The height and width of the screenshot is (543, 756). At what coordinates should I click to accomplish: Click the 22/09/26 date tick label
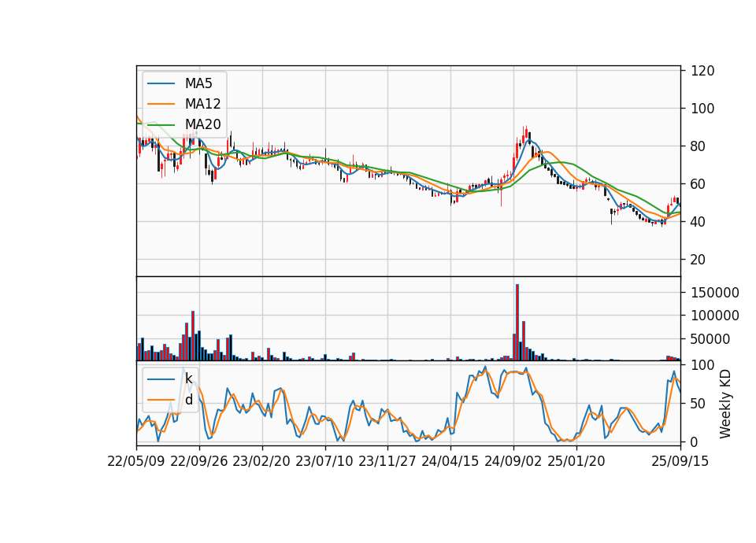tap(199, 461)
